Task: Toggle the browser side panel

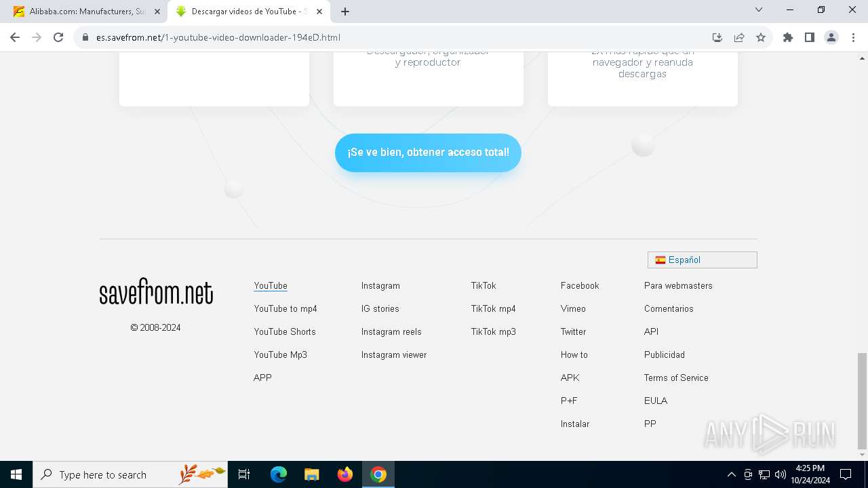Action: [809, 37]
